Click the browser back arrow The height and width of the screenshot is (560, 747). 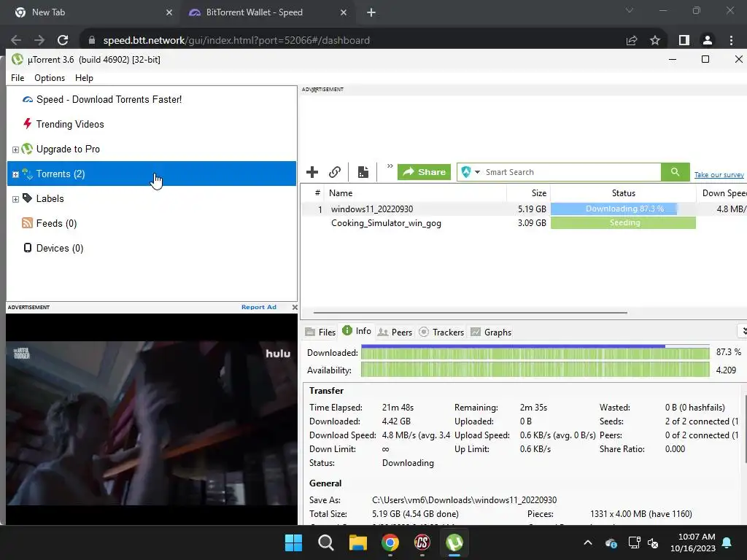point(16,41)
